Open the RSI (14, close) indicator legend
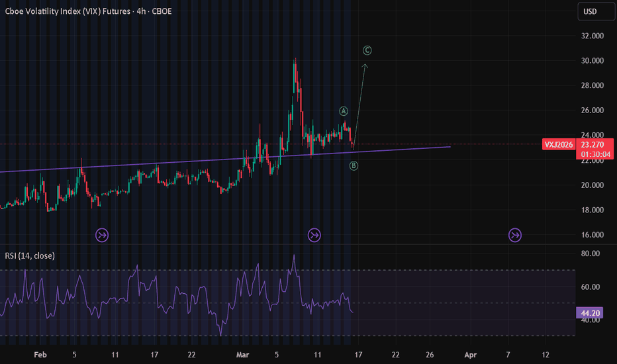Image resolution: width=617 pixels, height=364 pixels. pos(30,255)
